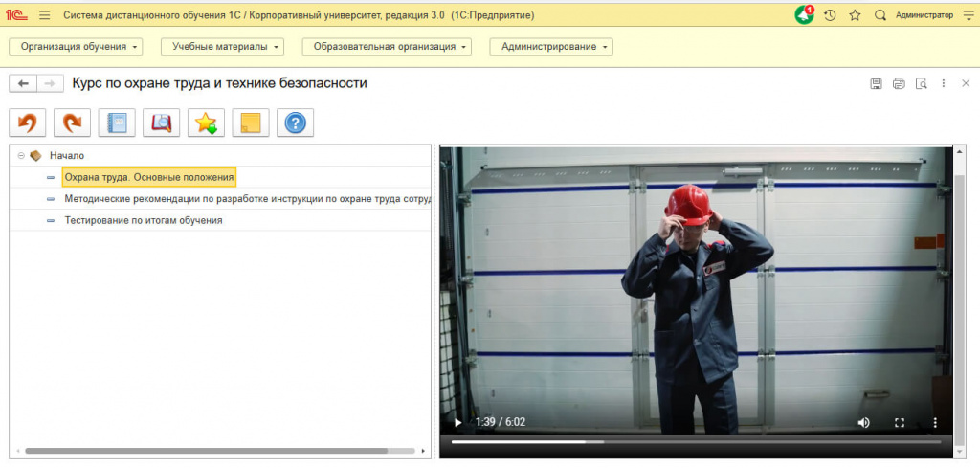Click the 1C logo icon
The image size is (980, 468).
(x=17, y=15)
